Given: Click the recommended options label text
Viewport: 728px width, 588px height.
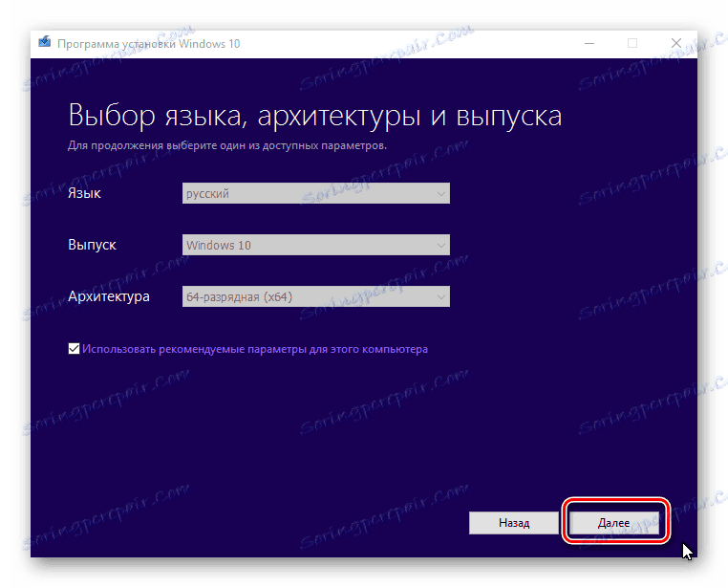Looking at the screenshot, I should tap(255, 349).
